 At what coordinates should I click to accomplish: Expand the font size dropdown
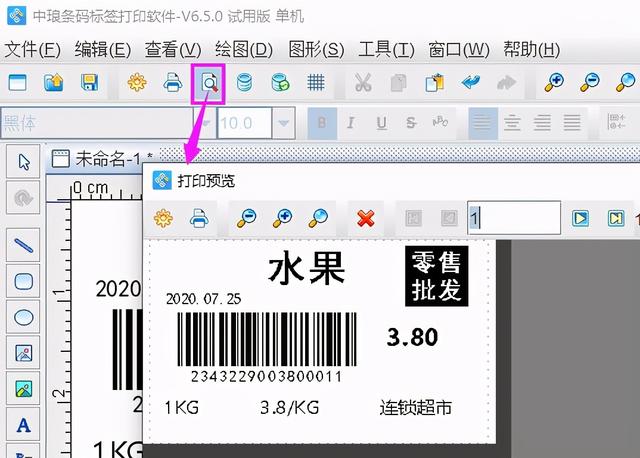(x=284, y=124)
